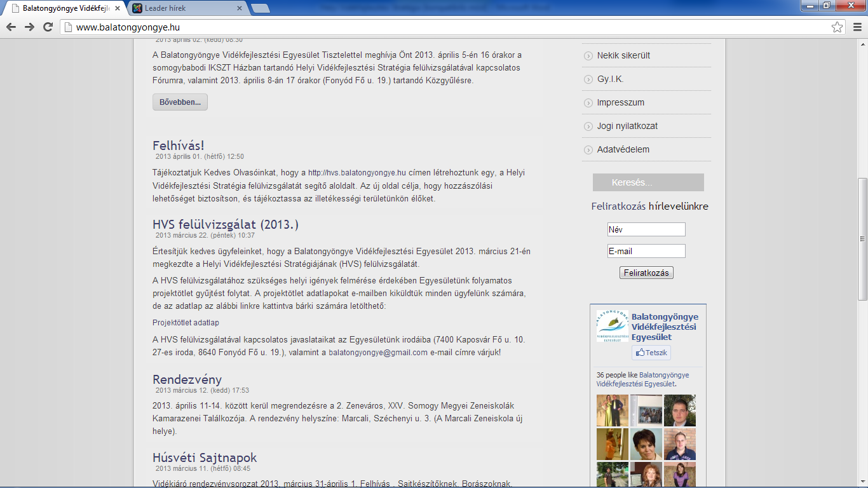Click the middle-row right Facebook fan photo
This screenshot has width=868, height=488.
click(x=680, y=444)
